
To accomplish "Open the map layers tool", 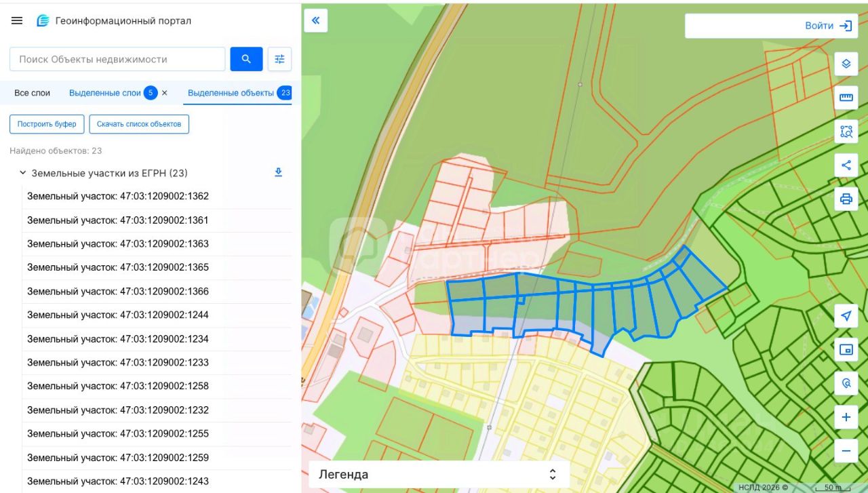I will click(x=846, y=64).
